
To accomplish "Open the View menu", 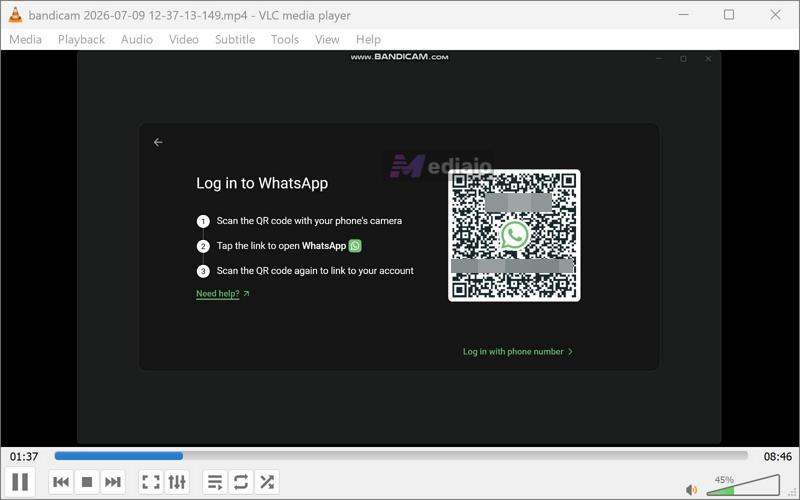I will [x=327, y=39].
